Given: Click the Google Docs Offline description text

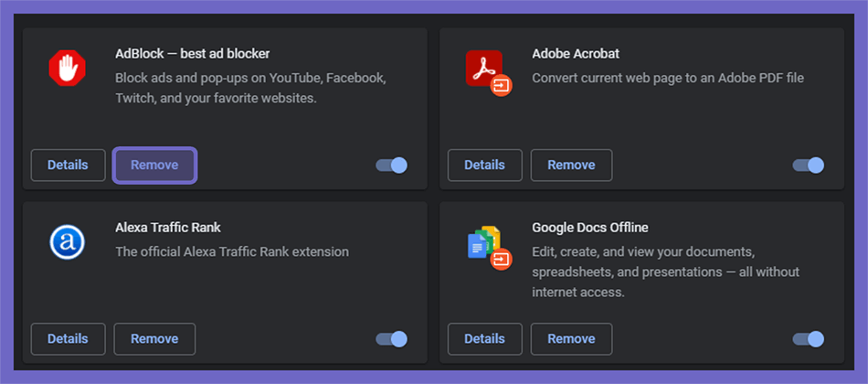Looking at the screenshot, I should point(665,272).
